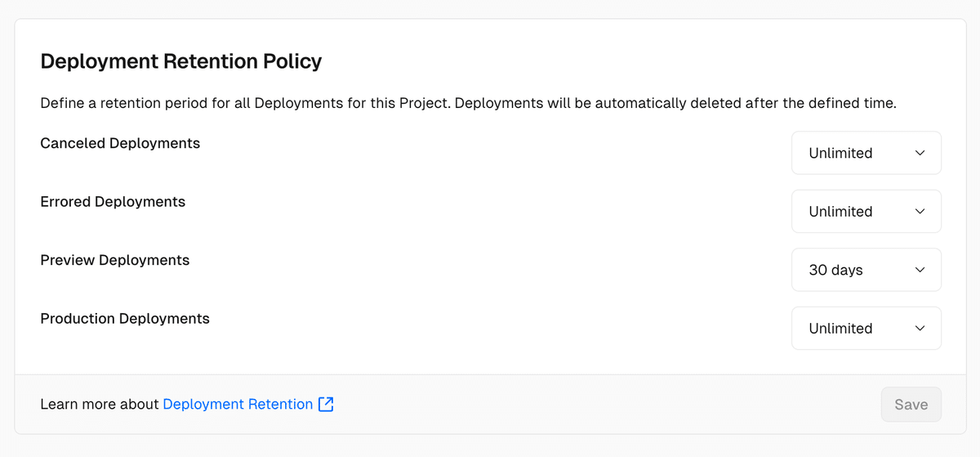
Task: Click the external link icon after Deployment Retention
Action: 326,404
